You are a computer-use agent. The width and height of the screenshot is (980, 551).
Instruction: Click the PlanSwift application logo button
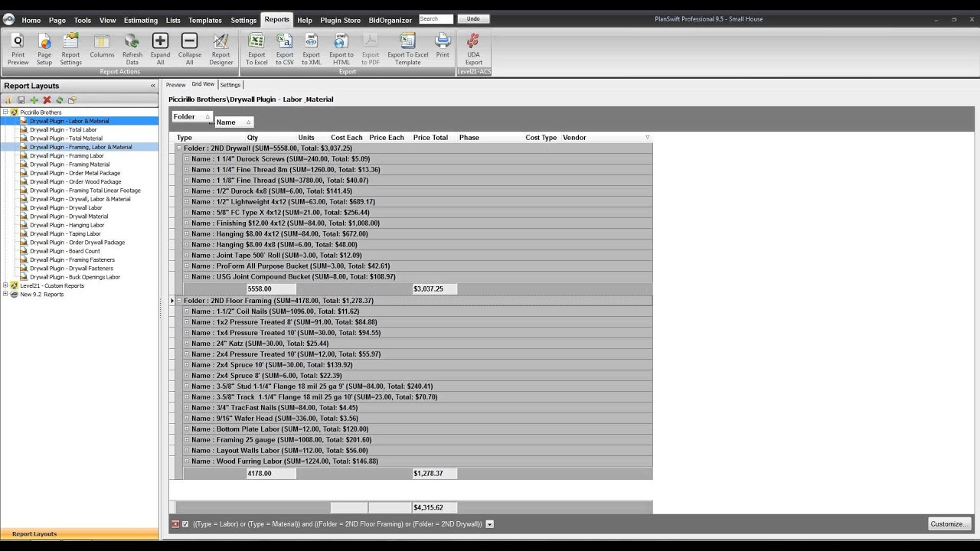click(8, 19)
